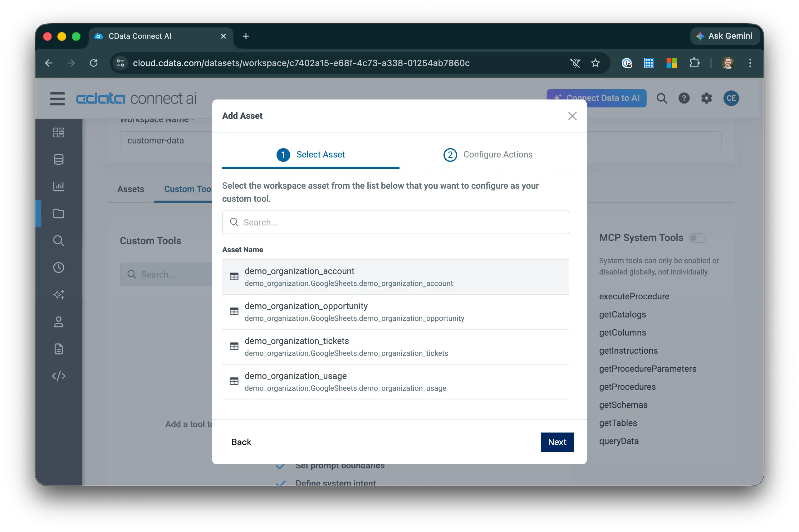Image resolution: width=799 pixels, height=532 pixels.
Task: Switch to the Assets tab
Action: (x=130, y=189)
